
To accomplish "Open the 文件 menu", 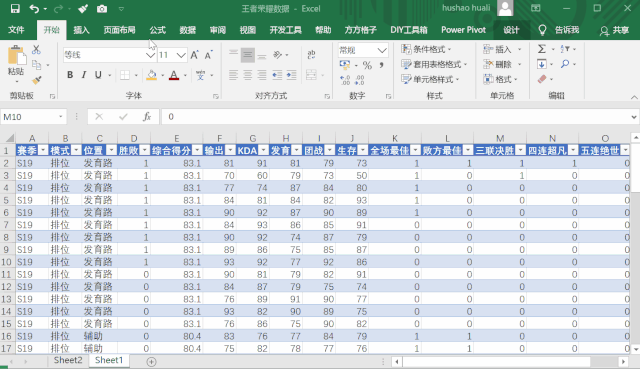I will click(16, 30).
